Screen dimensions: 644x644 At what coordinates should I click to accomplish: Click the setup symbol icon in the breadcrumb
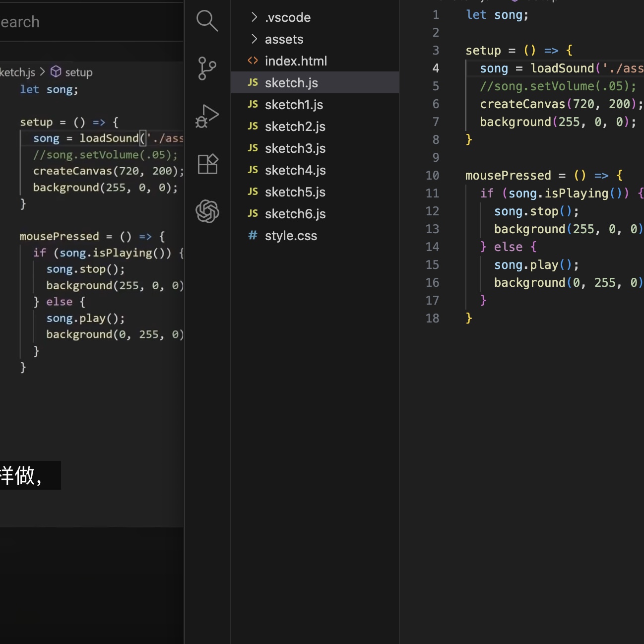tap(56, 72)
